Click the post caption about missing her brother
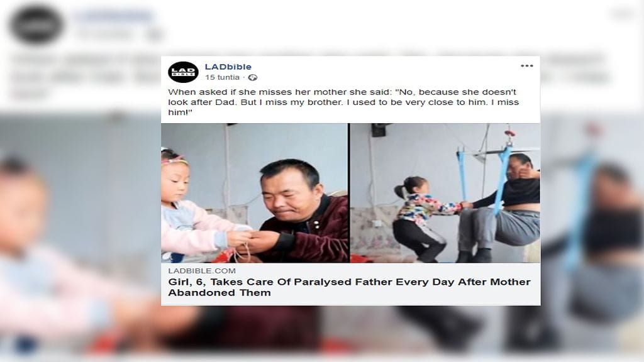Viewport: 644px width, 362px height. 343,102
